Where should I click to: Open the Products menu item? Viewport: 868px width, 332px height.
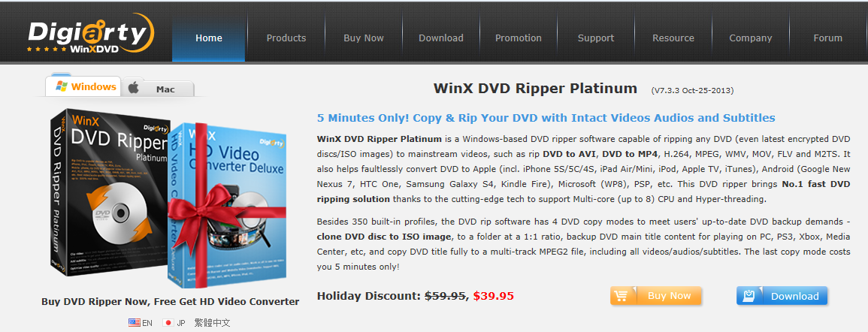tap(286, 38)
